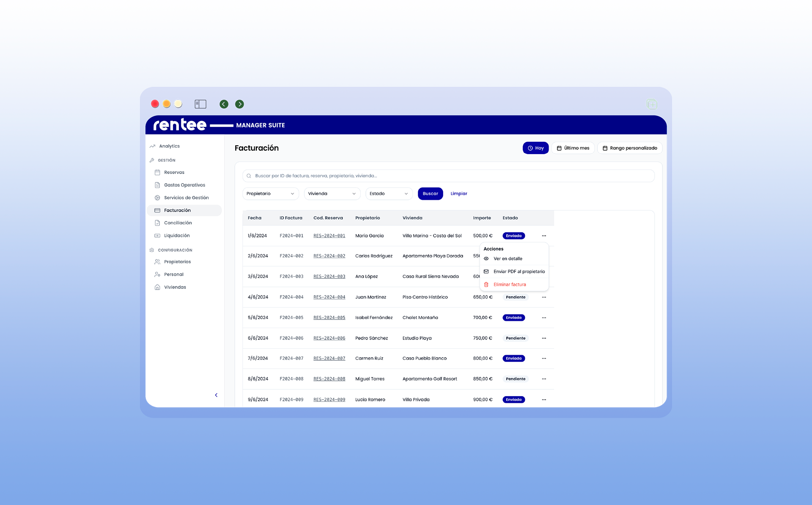Click the Limpiar link
812x505 pixels.
tap(458, 193)
